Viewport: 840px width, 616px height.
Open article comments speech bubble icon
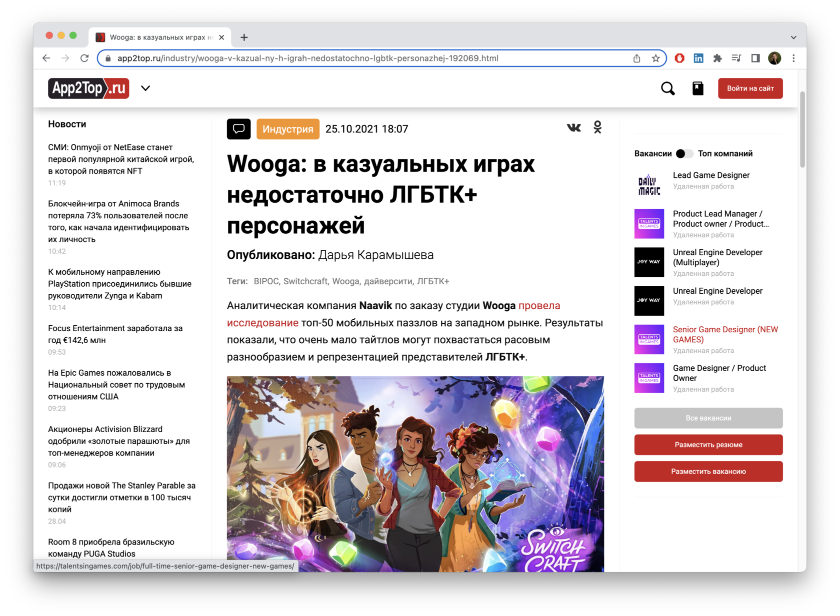238,129
